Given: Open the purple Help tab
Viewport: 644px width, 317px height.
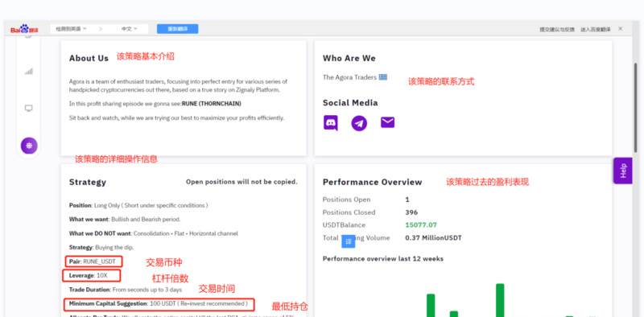Looking at the screenshot, I should [622, 171].
